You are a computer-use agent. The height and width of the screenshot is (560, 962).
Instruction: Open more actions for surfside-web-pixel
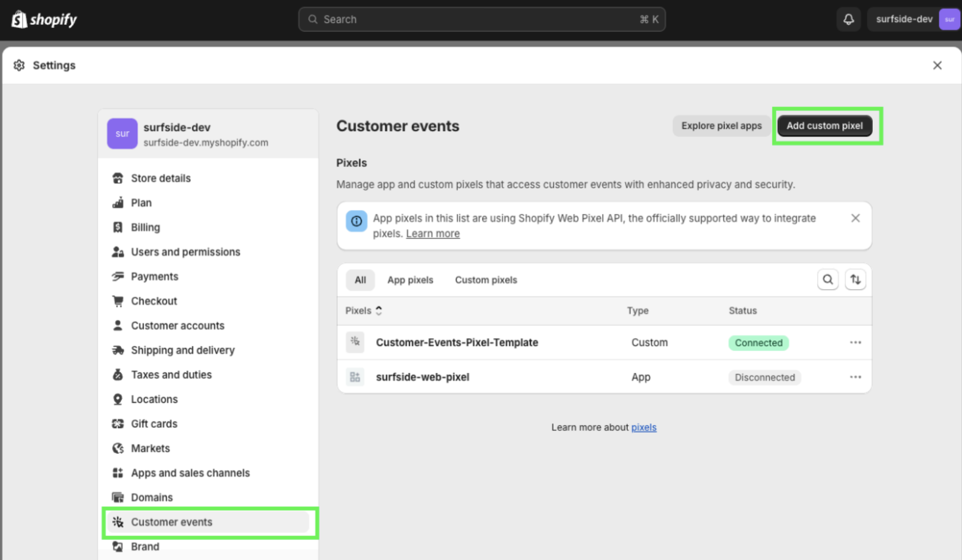tap(855, 377)
